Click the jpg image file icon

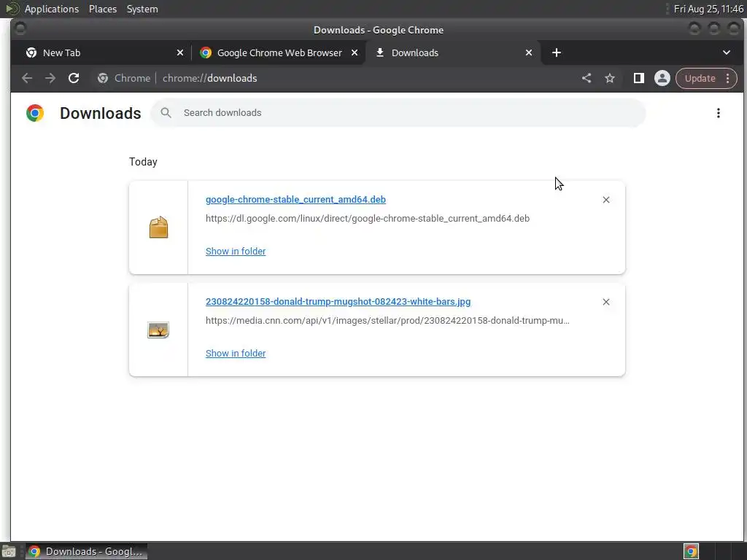[x=158, y=330]
